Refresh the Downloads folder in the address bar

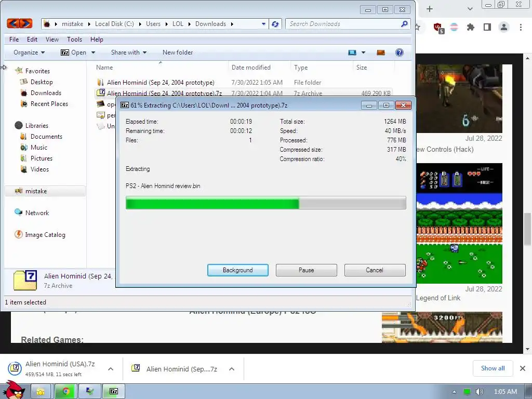click(x=275, y=24)
